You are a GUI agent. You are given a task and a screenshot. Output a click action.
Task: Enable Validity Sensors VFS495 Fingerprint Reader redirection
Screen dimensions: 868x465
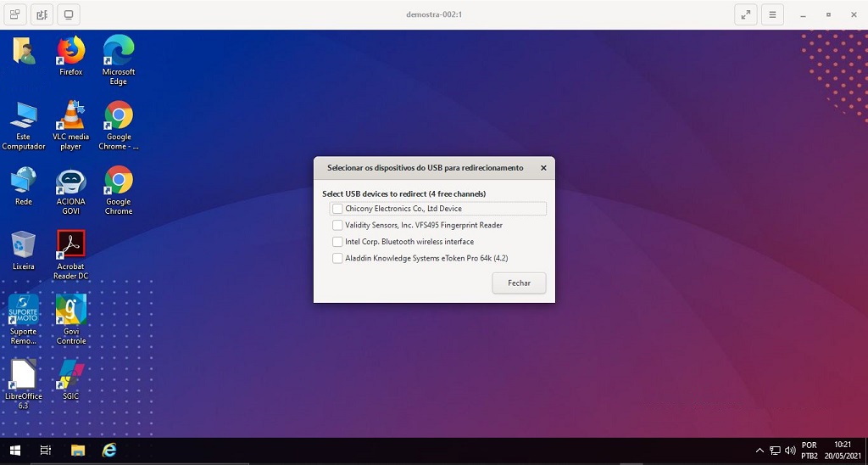(337, 226)
